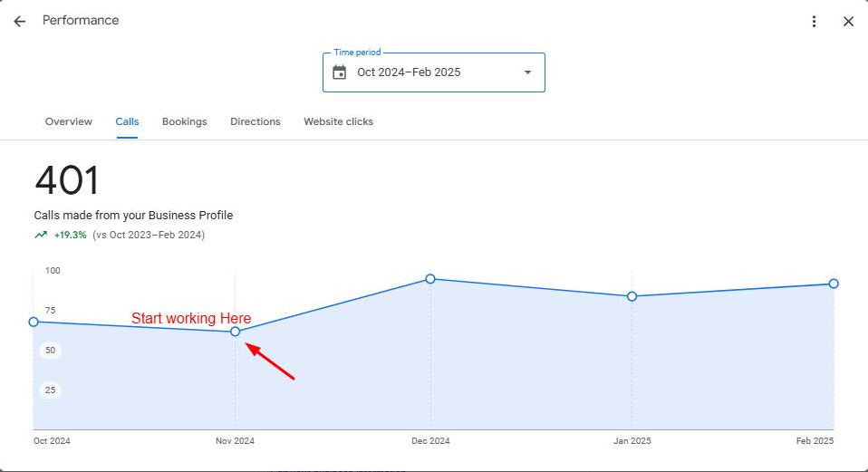Open the three-dot more options menu

click(814, 22)
